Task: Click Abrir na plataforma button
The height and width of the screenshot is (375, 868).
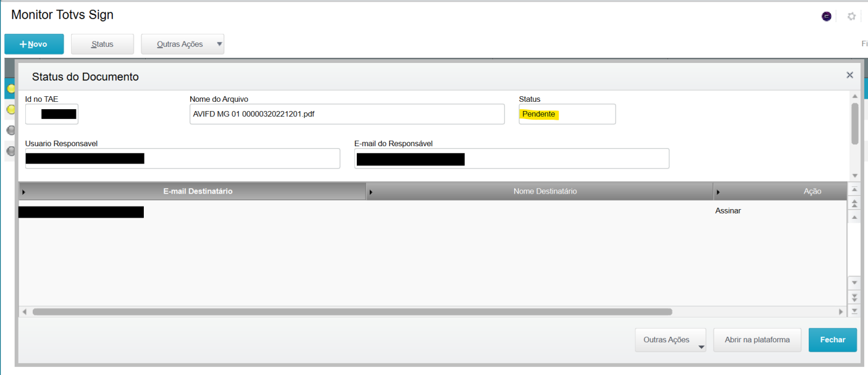Action: click(x=757, y=340)
